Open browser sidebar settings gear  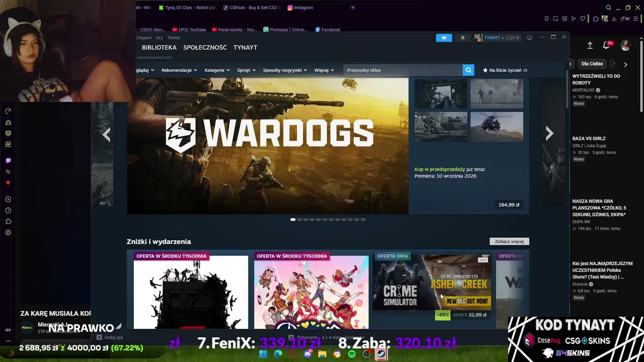point(8,233)
